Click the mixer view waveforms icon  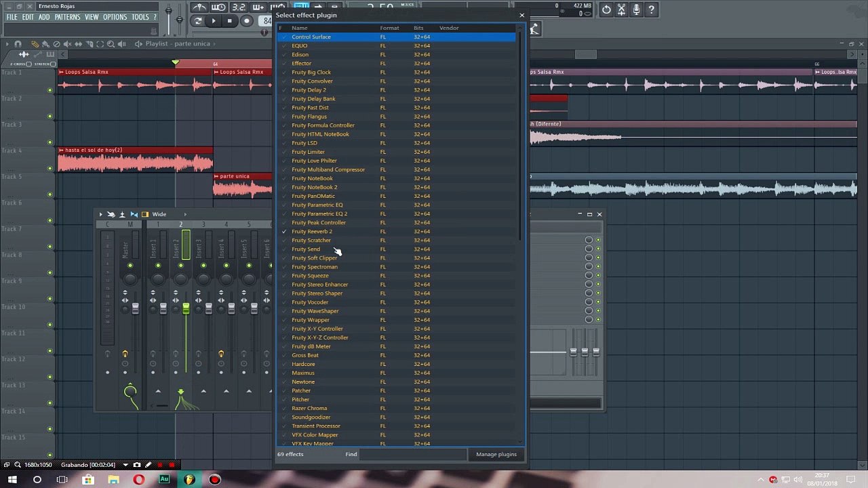tap(134, 214)
